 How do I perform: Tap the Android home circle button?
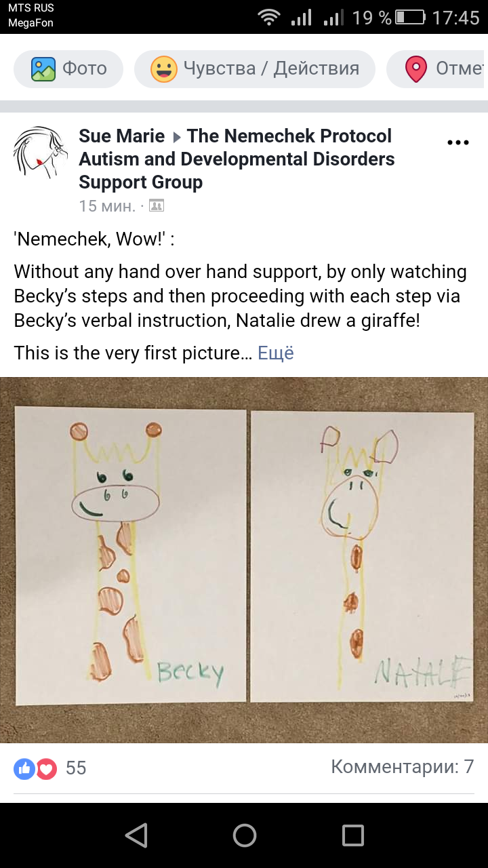[x=244, y=835]
